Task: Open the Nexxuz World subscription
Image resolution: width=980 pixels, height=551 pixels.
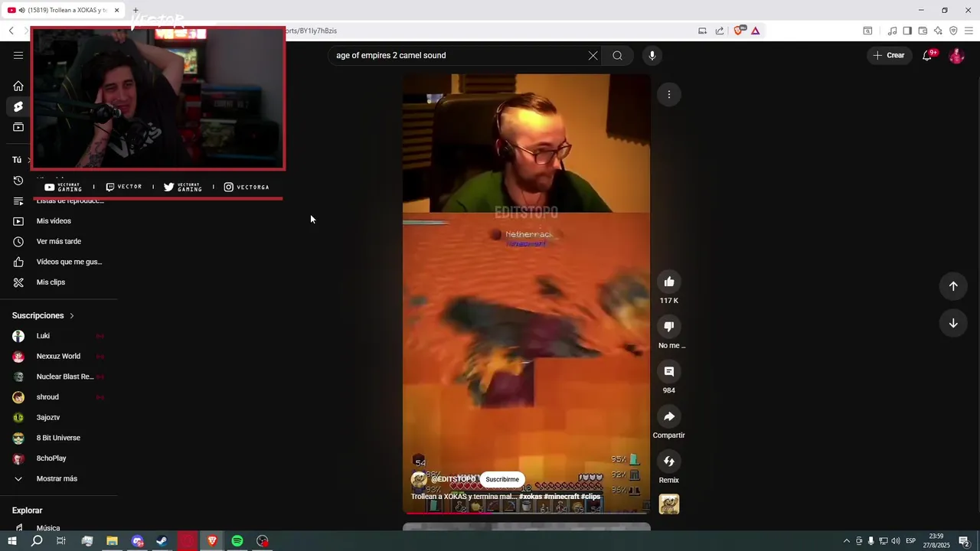Action: (x=60, y=357)
